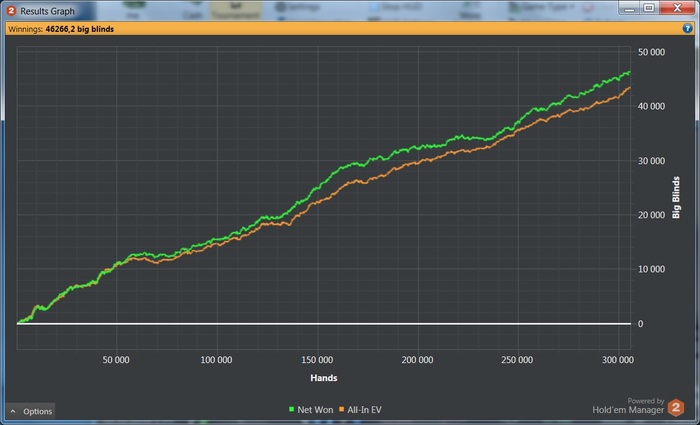
Task: Click the 100 000 hands axis label
Action: point(216,360)
